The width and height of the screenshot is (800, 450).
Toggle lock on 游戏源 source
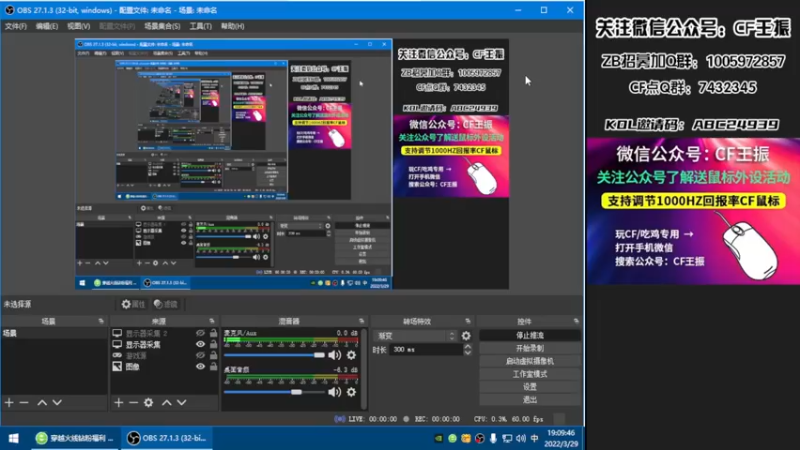pos(213,355)
